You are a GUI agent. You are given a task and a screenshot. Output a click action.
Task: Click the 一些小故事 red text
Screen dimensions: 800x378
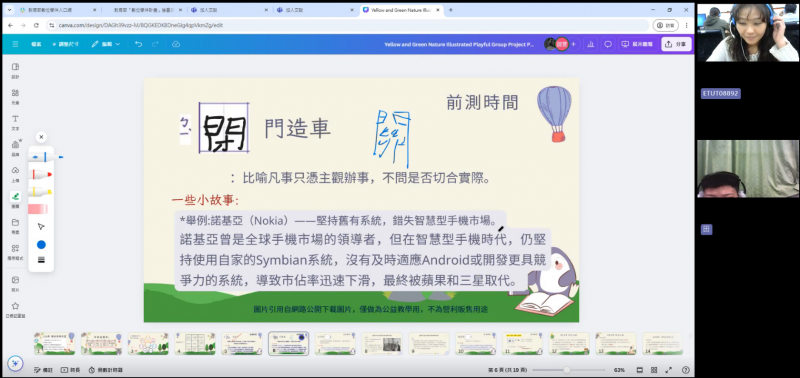click(x=206, y=200)
